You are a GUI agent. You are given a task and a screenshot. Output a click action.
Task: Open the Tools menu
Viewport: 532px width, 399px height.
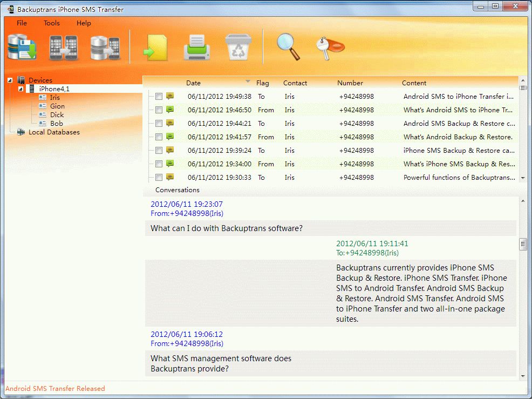click(52, 23)
